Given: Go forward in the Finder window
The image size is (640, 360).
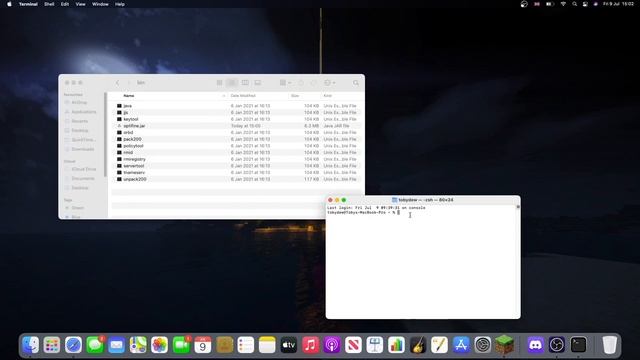Looking at the screenshot, I should [x=128, y=83].
